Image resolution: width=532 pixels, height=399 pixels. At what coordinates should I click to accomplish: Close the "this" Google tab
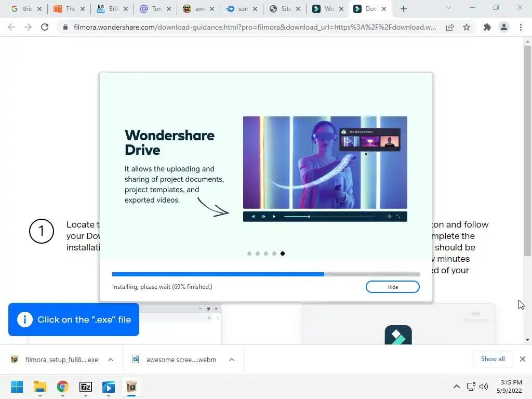coord(39,9)
